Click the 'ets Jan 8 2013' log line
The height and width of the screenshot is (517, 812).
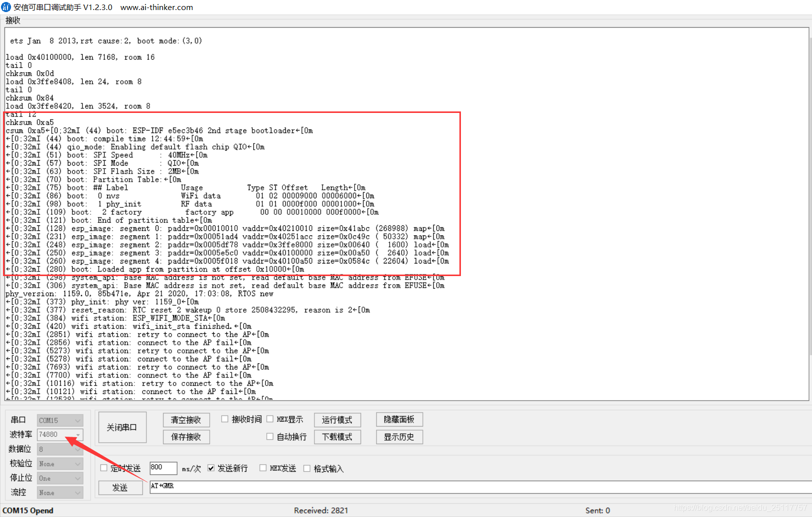click(106, 41)
